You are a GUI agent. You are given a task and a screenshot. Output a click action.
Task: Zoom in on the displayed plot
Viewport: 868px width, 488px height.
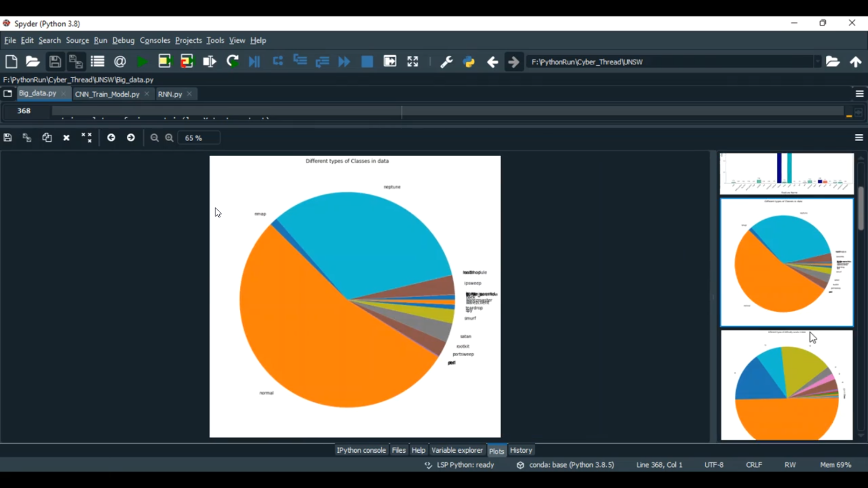(170, 138)
